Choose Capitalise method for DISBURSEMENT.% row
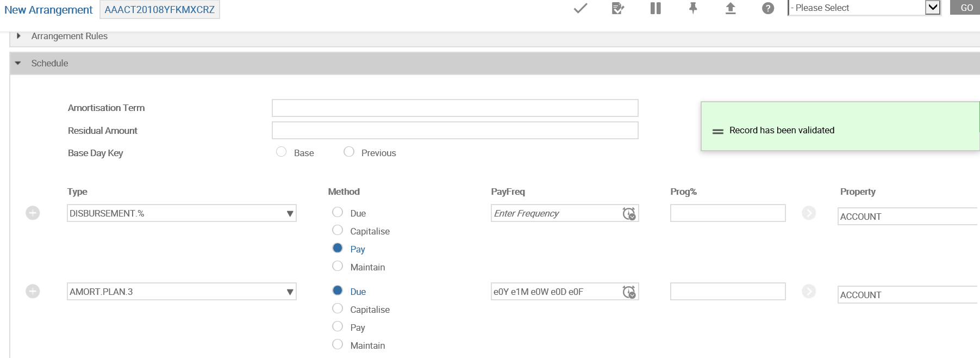This screenshot has width=980, height=358. click(x=338, y=230)
